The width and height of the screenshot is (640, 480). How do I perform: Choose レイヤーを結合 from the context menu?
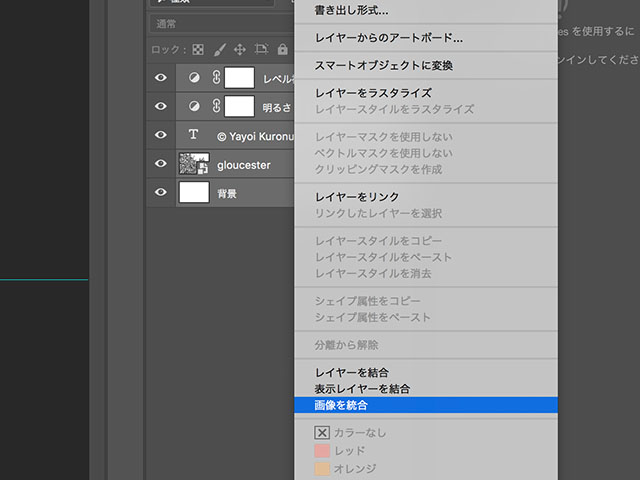pyautogui.click(x=426, y=372)
